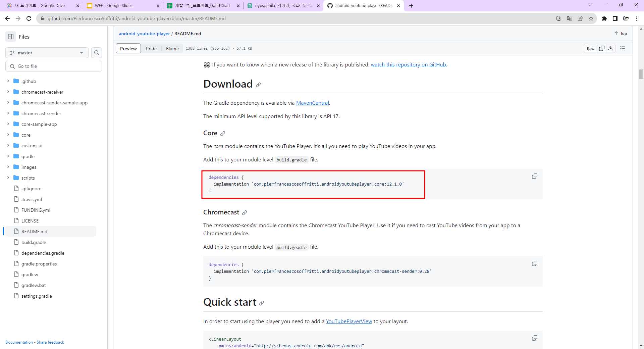
Task: Copy the LinearLayout code block
Action: point(535,338)
